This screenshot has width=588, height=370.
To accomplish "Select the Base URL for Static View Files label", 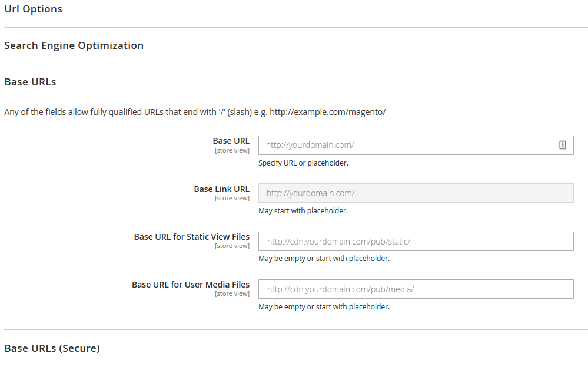I will point(191,237).
